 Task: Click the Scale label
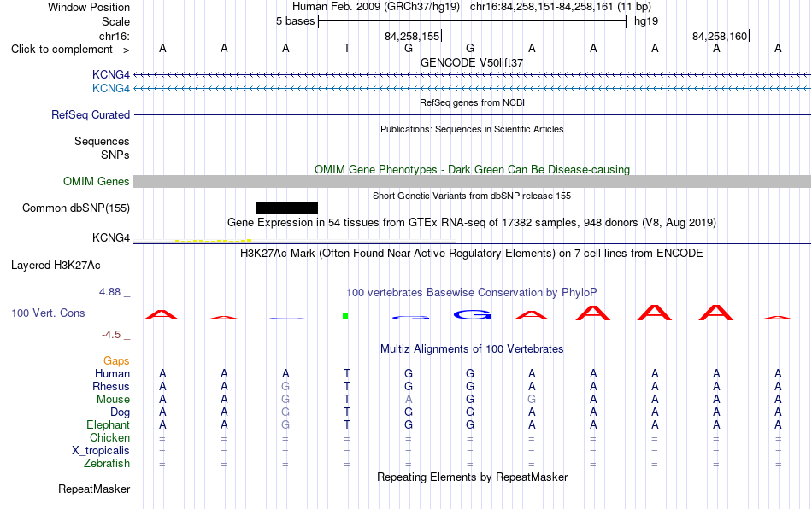point(116,21)
